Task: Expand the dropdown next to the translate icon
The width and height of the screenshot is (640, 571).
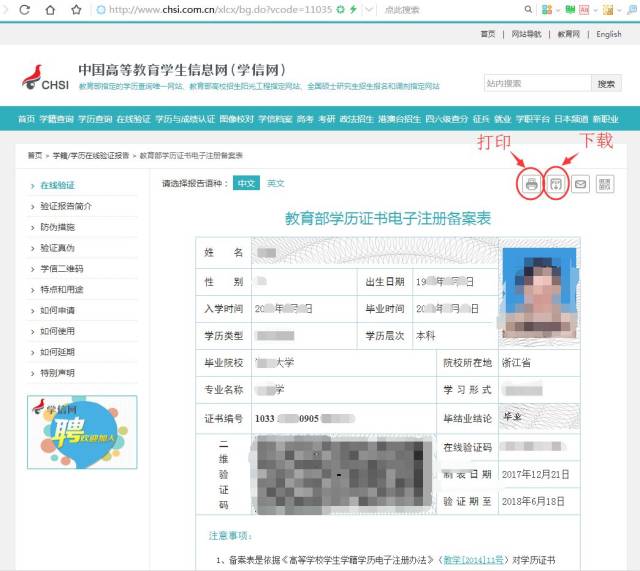Action: [596, 10]
